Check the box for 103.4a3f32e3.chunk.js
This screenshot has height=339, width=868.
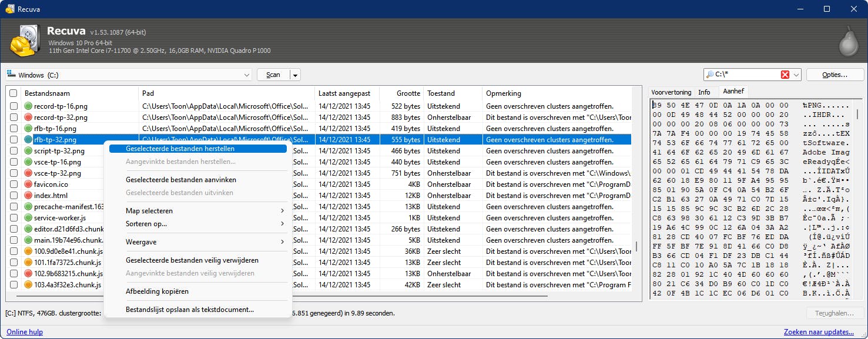(14, 285)
